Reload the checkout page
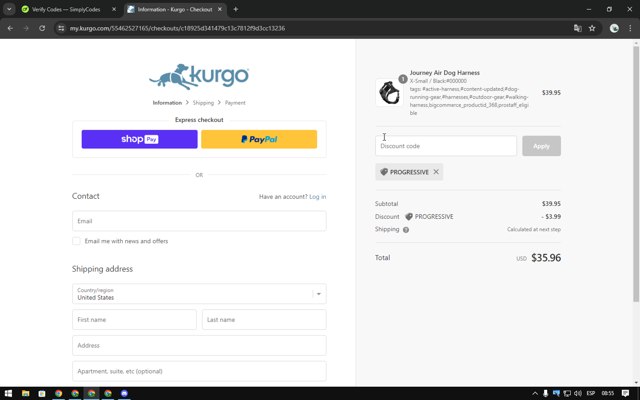This screenshot has height=400, width=640. [x=42, y=28]
